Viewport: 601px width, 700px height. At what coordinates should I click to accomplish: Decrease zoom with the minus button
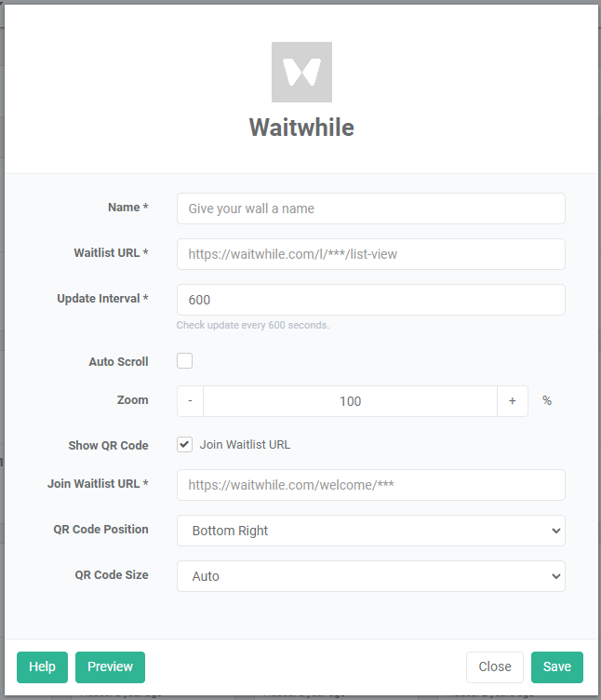click(x=190, y=401)
